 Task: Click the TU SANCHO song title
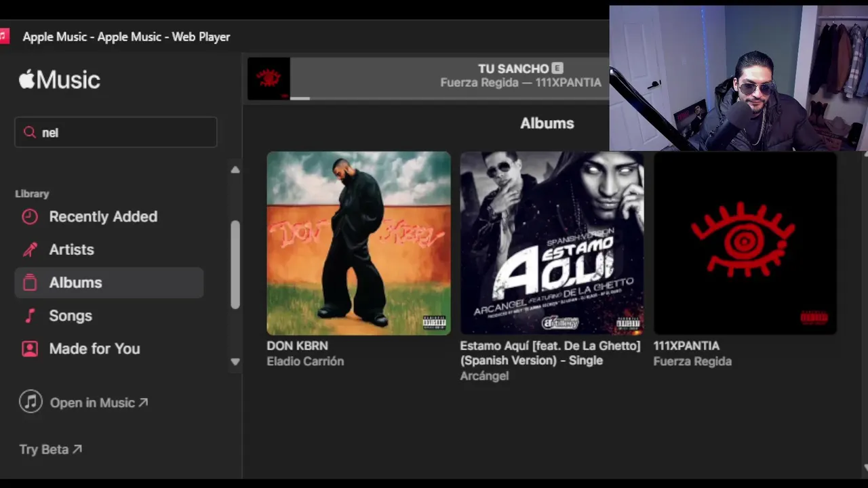pyautogui.click(x=513, y=68)
